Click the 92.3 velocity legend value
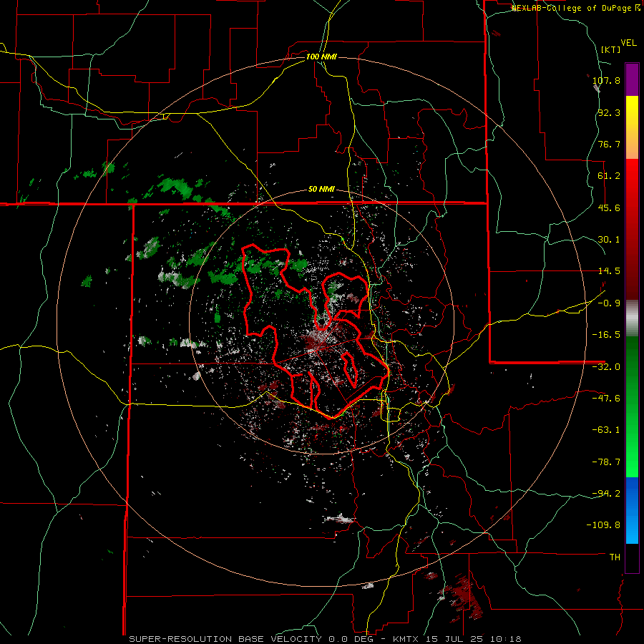The image size is (644, 644). [x=609, y=112]
